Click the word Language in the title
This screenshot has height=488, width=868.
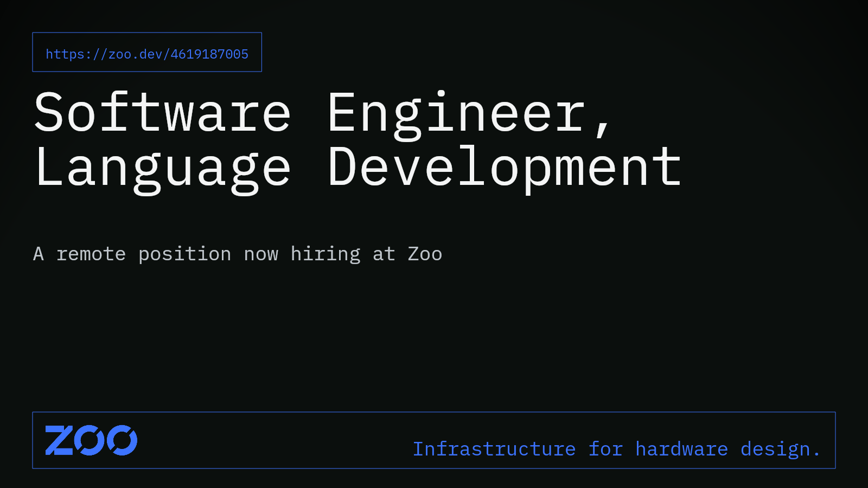(x=163, y=168)
